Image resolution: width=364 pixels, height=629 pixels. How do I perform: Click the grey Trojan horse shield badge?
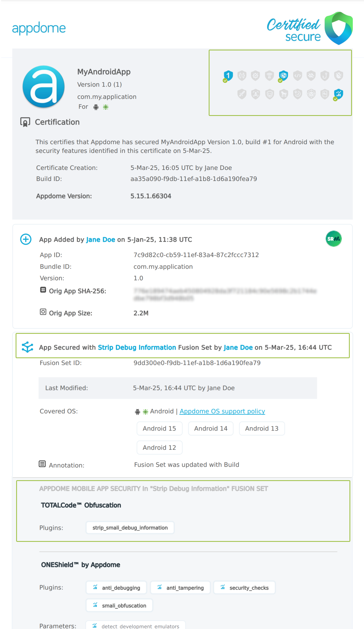[283, 94]
